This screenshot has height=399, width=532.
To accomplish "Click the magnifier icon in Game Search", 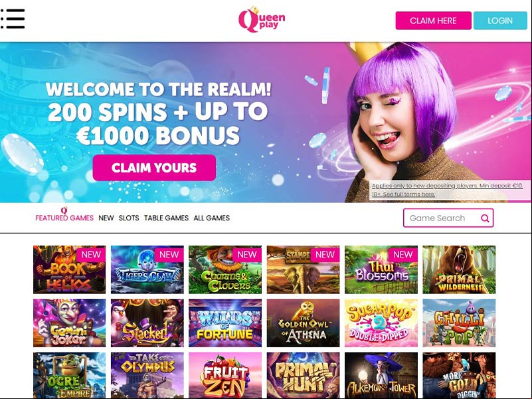I will pyautogui.click(x=485, y=218).
